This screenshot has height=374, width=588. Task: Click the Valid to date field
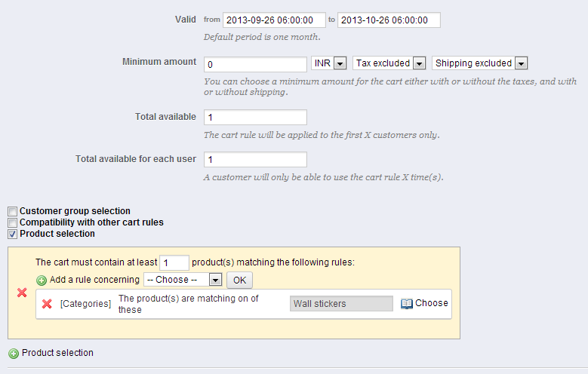(389, 20)
